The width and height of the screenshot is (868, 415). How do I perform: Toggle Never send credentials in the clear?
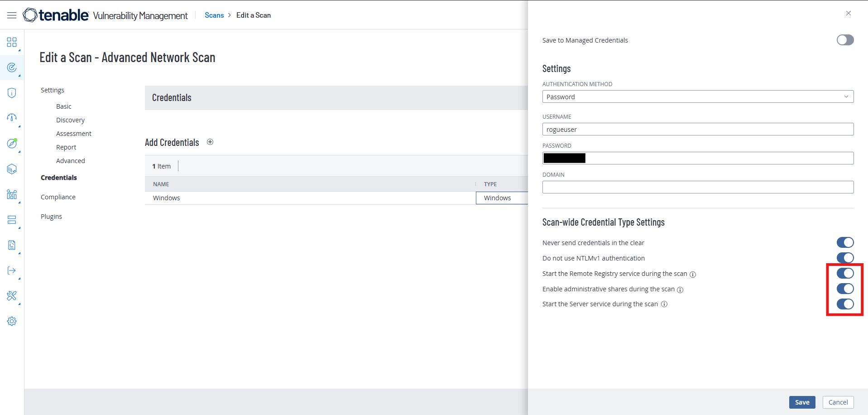pos(844,243)
